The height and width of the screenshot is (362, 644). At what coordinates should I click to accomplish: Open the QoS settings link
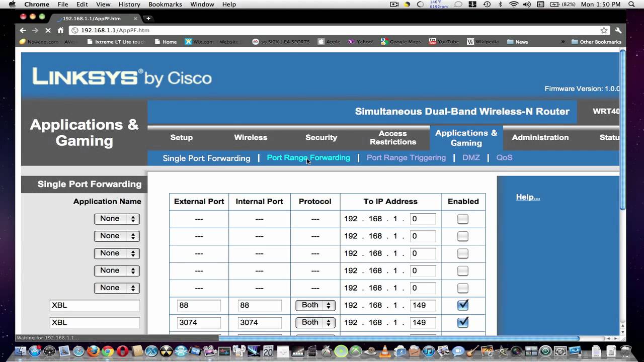[x=504, y=158]
